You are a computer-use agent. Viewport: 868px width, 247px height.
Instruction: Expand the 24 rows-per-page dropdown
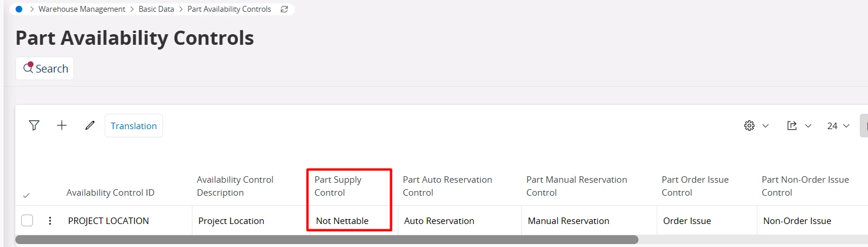(x=838, y=126)
